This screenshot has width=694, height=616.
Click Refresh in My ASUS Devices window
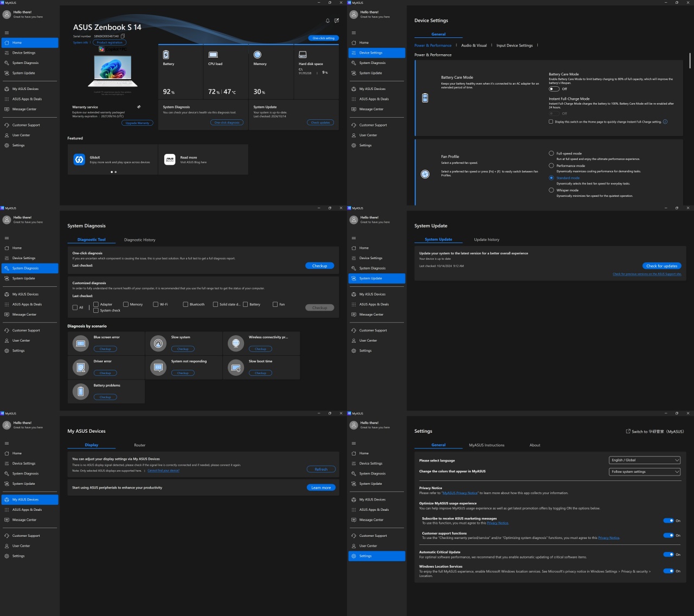click(321, 469)
